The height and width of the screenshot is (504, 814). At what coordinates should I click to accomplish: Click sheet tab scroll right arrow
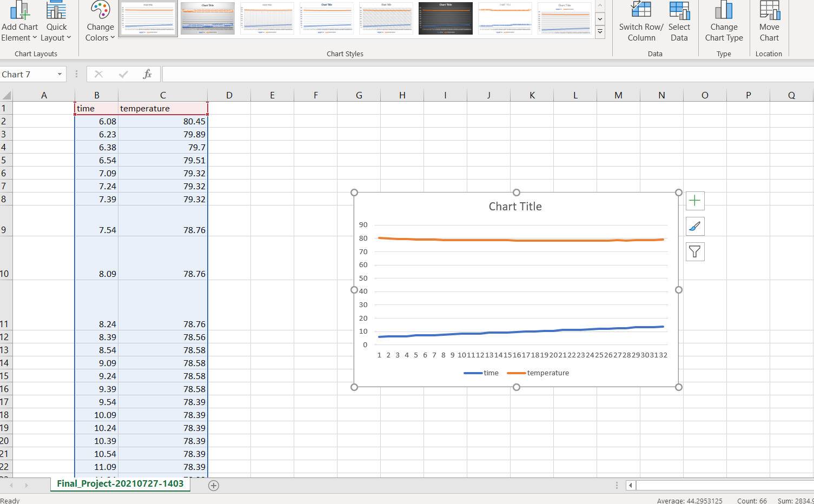(26, 486)
